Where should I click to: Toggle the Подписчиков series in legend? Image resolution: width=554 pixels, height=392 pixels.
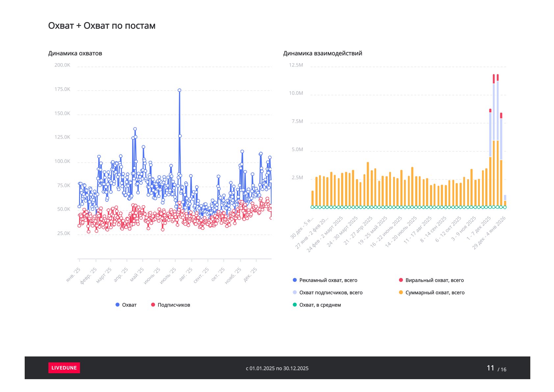(x=173, y=305)
